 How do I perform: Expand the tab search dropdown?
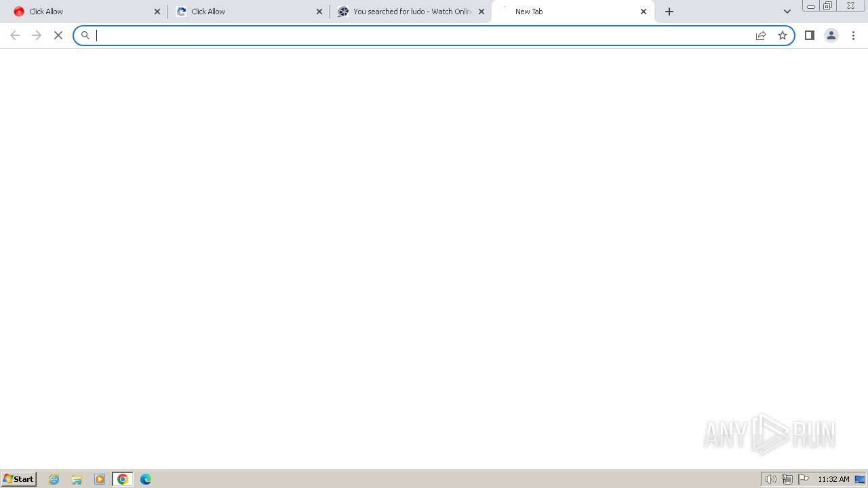point(787,12)
